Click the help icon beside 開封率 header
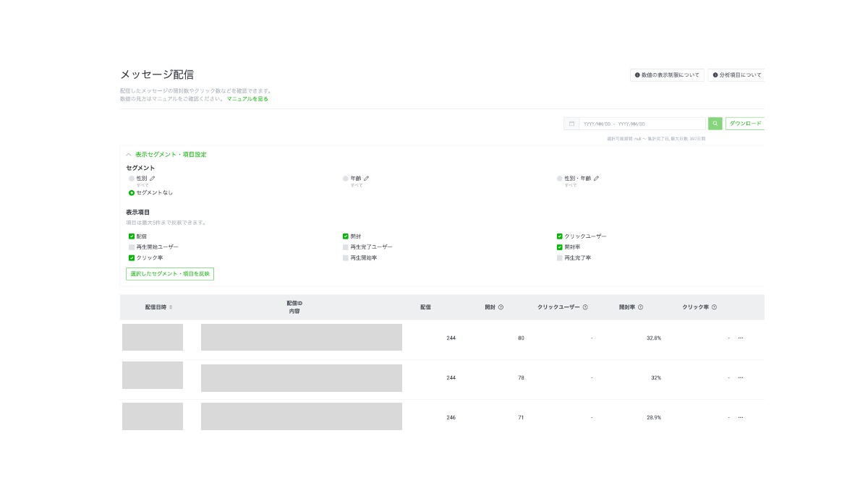The image size is (868, 488). 640,307
